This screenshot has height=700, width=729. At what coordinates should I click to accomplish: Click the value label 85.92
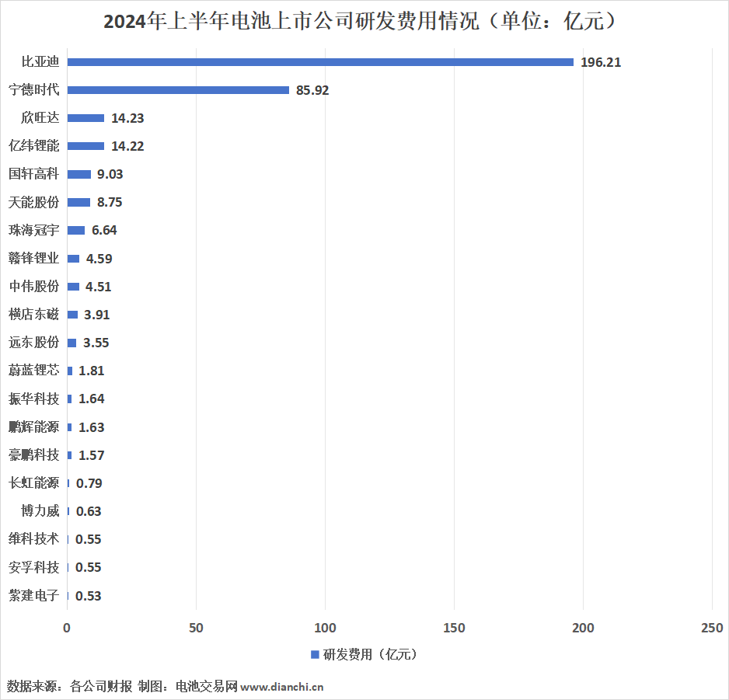click(312, 90)
